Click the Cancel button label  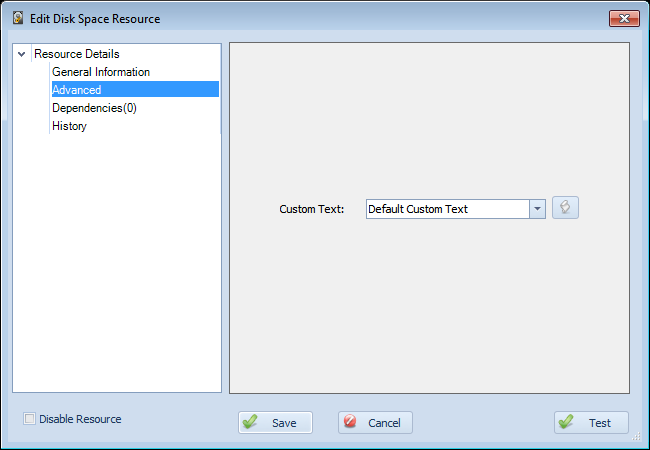coord(384,423)
